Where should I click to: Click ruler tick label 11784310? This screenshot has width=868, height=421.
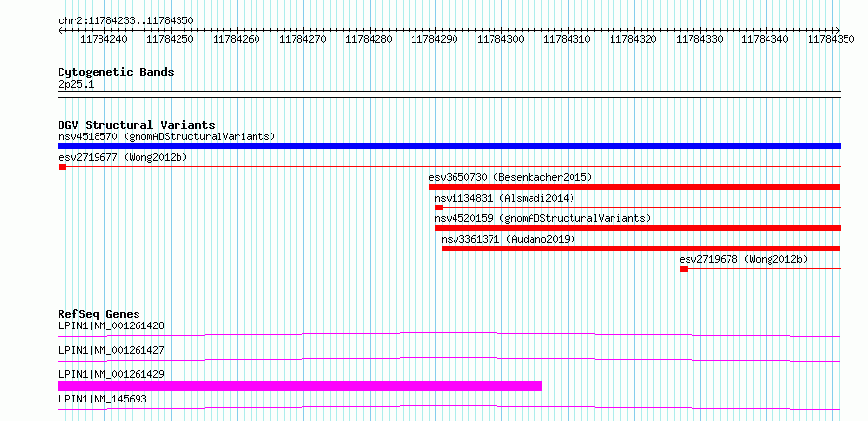point(567,39)
